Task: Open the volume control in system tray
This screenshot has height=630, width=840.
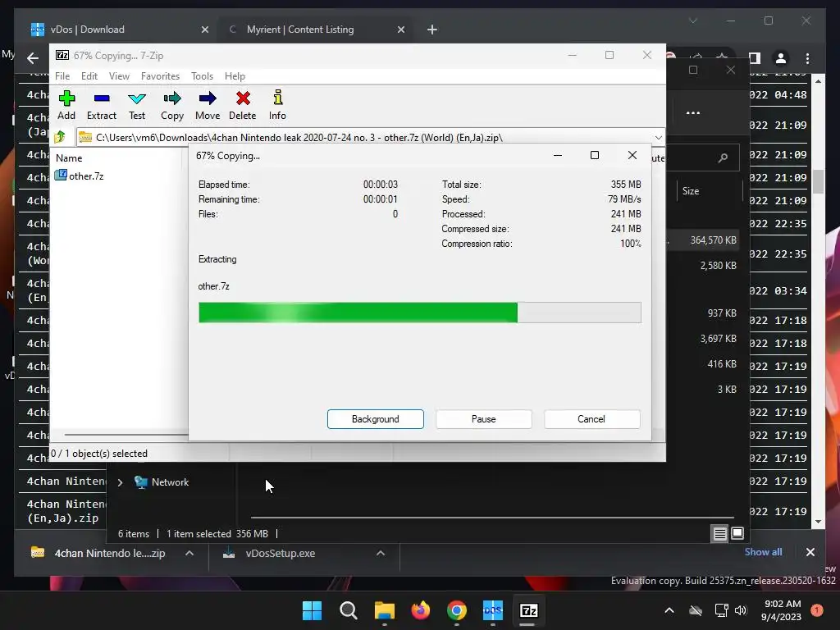Action: (x=741, y=610)
